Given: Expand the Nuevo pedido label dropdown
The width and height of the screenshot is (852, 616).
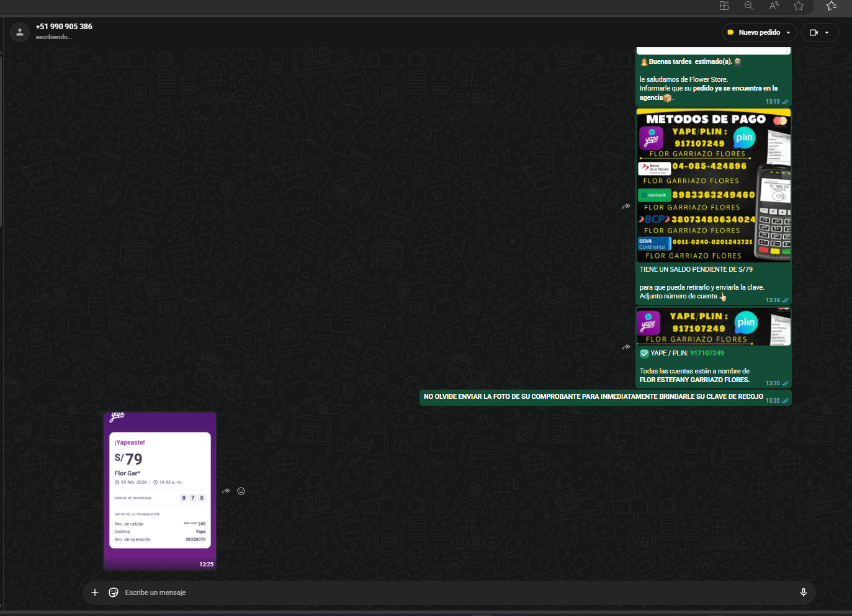Looking at the screenshot, I should pyautogui.click(x=788, y=33).
